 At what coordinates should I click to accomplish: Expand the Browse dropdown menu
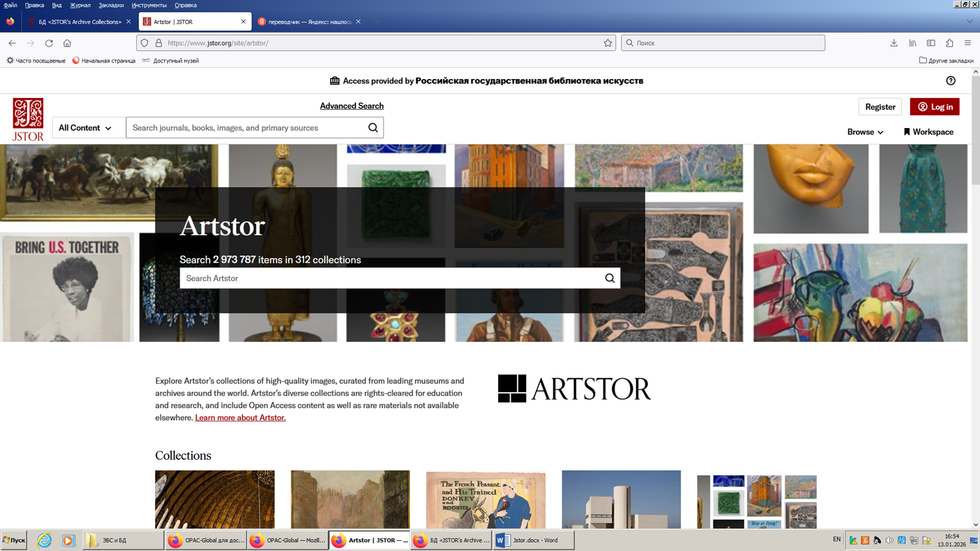(865, 132)
